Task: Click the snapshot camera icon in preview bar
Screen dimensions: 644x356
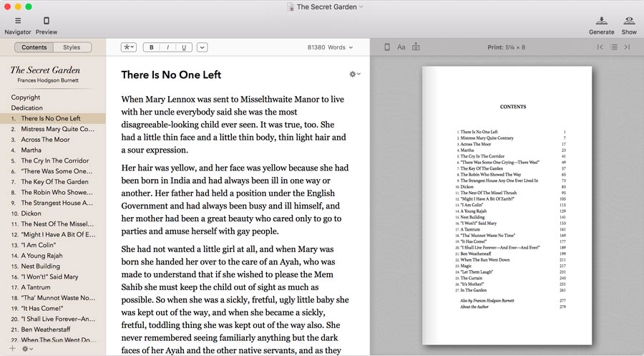Action: 416,47
